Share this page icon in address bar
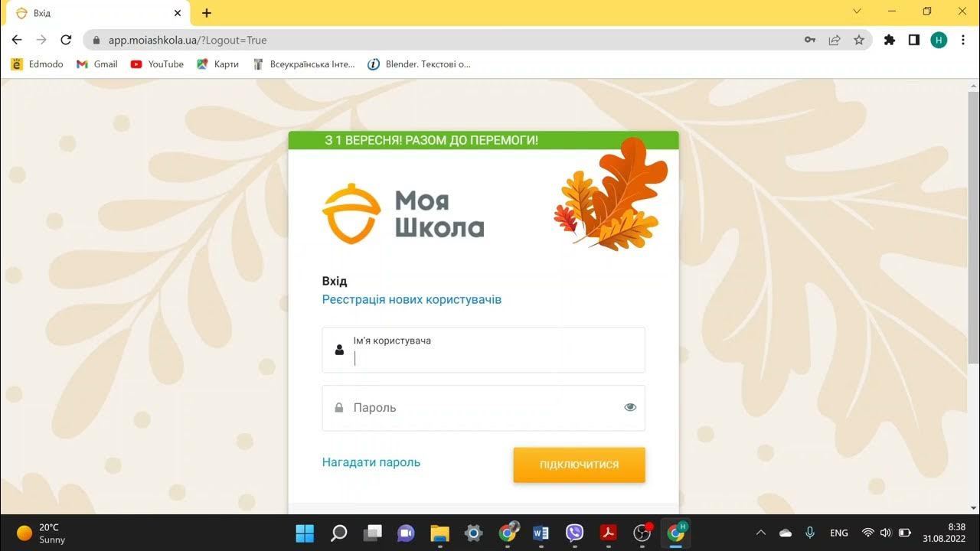This screenshot has height=551, width=980. pyautogui.click(x=835, y=40)
